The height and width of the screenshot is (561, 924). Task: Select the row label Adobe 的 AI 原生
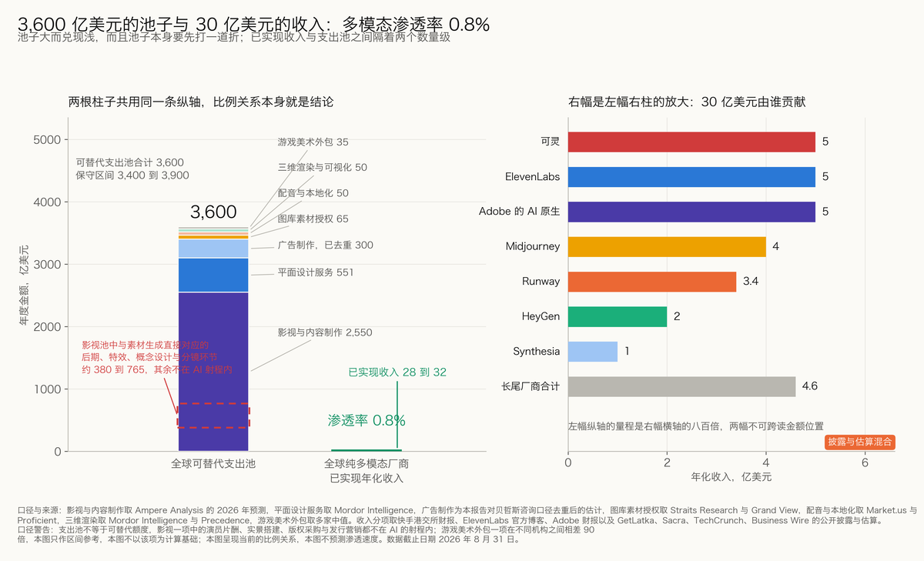pos(520,212)
